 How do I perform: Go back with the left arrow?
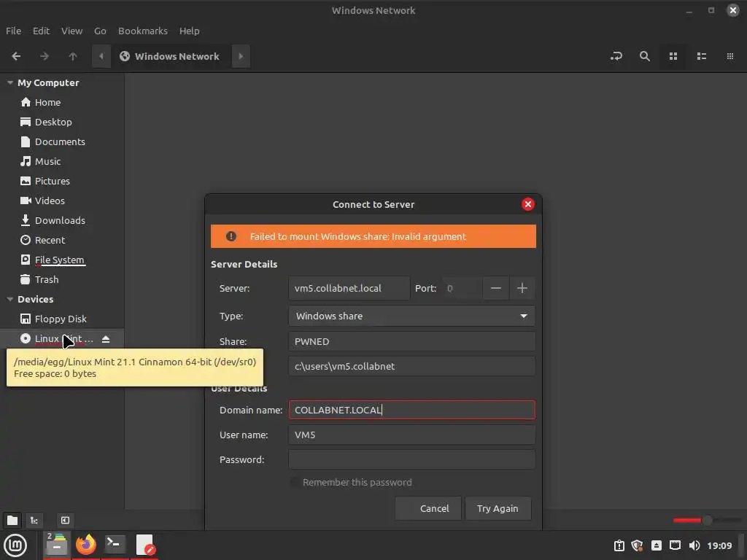tap(16, 56)
